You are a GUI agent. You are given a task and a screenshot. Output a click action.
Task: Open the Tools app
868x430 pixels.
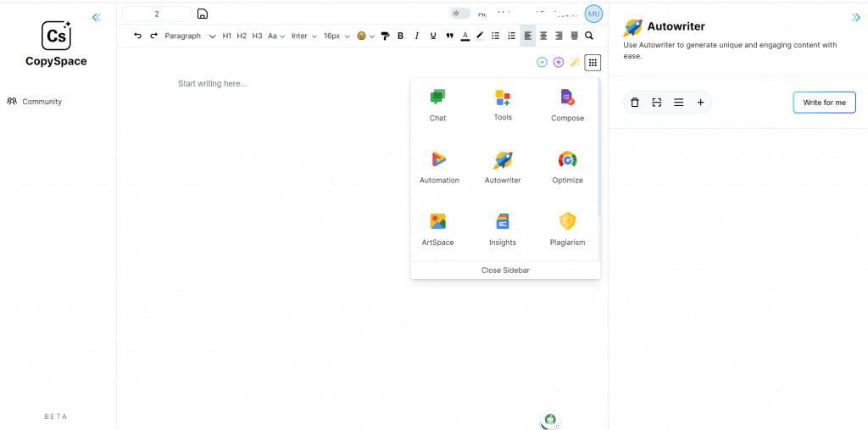503,104
